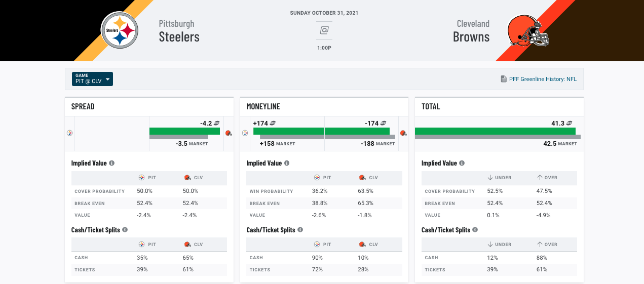The height and width of the screenshot is (284, 644).
Task: Click the green Total 41.3 bar
Action: tap(495, 131)
